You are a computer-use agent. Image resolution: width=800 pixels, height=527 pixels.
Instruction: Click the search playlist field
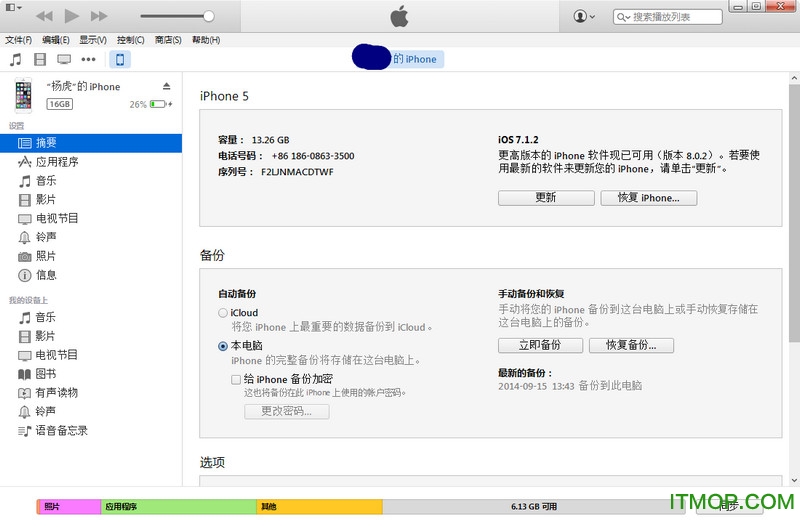668,17
